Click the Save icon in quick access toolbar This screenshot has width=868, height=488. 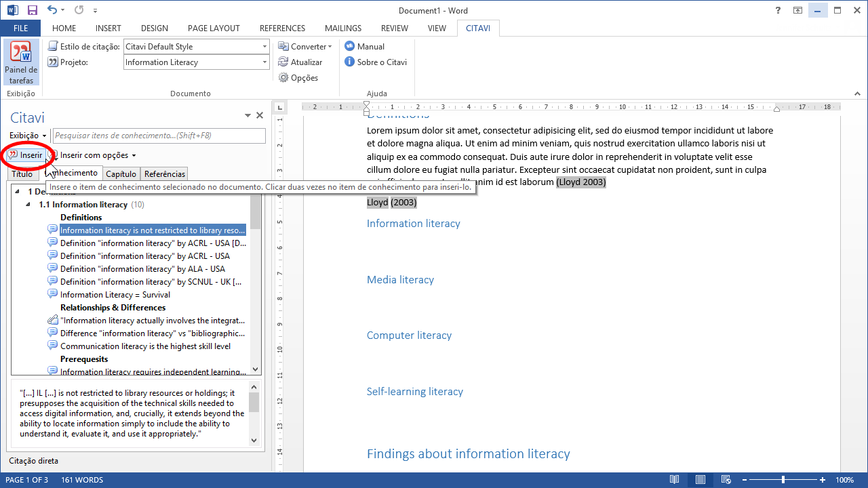pyautogui.click(x=32, y=10)
